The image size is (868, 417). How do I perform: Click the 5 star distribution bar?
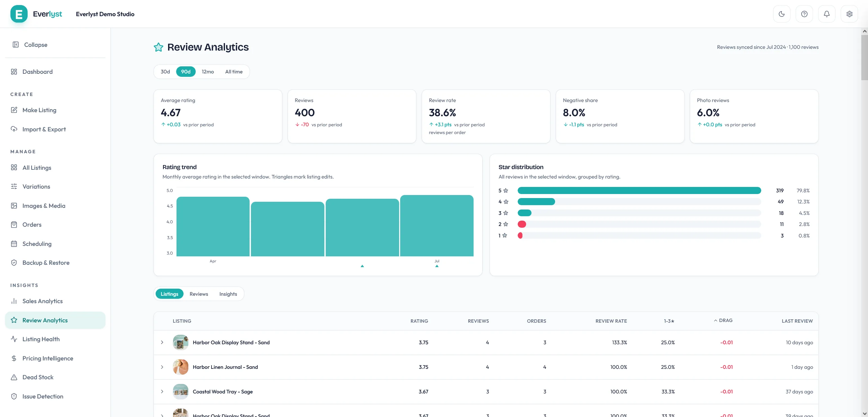[x=639, y=190]
